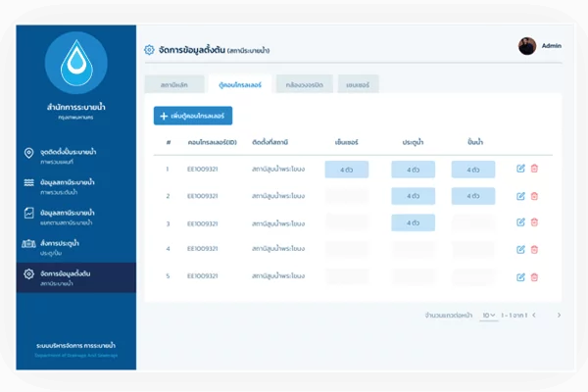
Task: Open the chart icon sidebar menu item
Action: [x=69, y=216]
